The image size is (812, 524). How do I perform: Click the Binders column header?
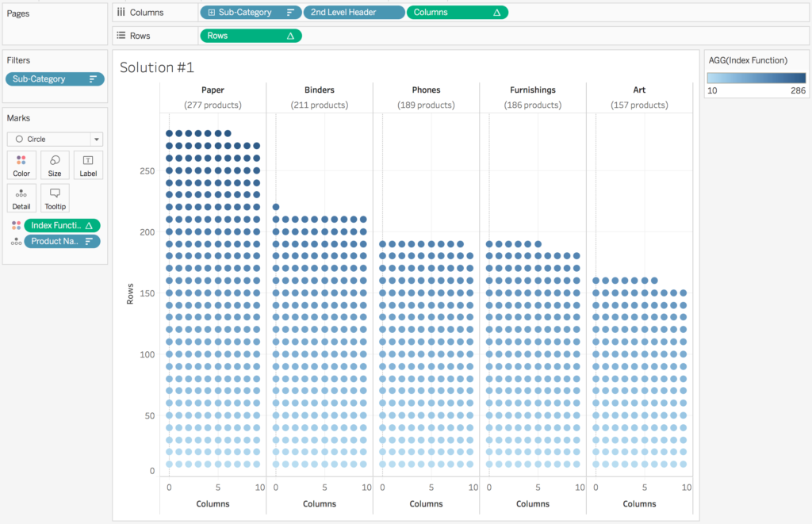tap(320, 90)
